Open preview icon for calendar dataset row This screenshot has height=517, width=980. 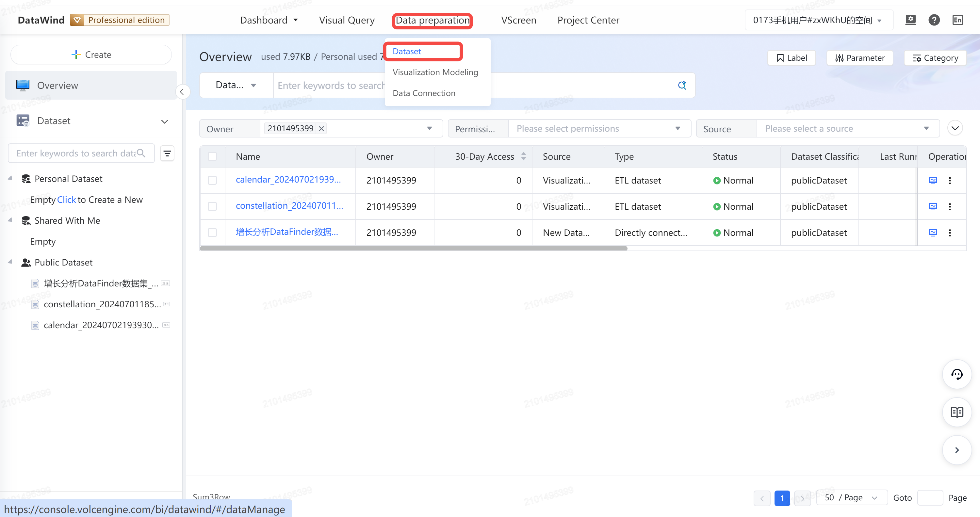coord(933,180)
